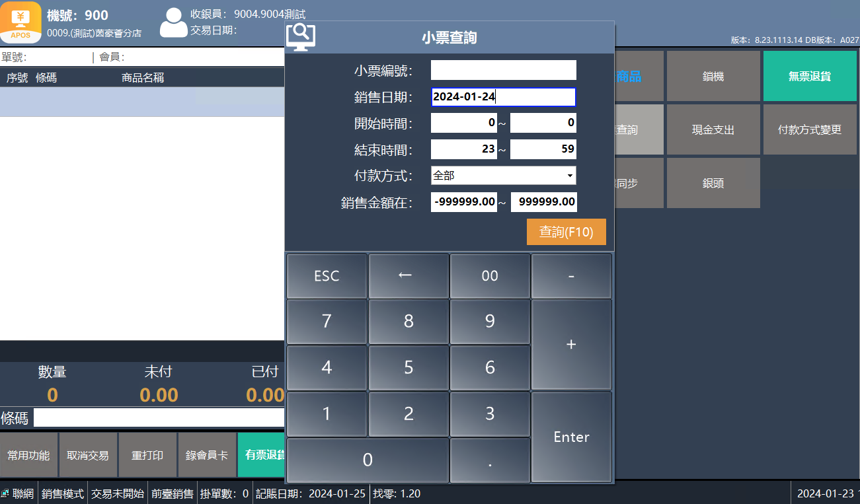
Task: Click the 結束時間 hour field showing 23
Action: click(464, 149)
